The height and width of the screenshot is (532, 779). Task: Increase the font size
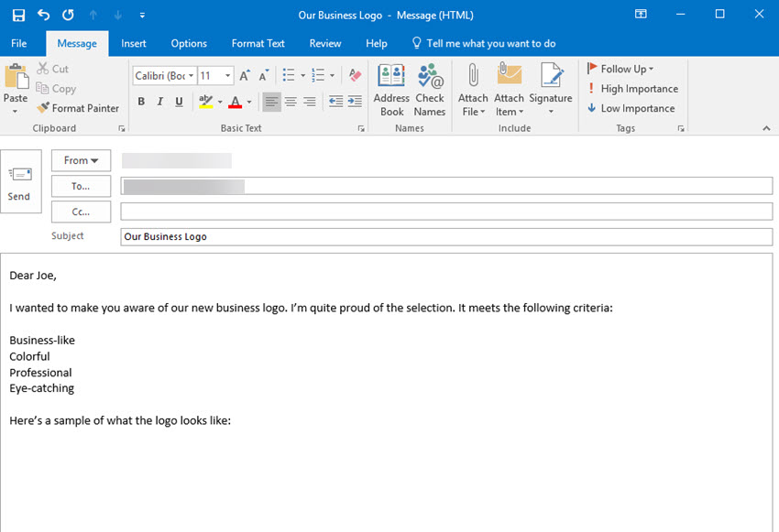(245, 76)
